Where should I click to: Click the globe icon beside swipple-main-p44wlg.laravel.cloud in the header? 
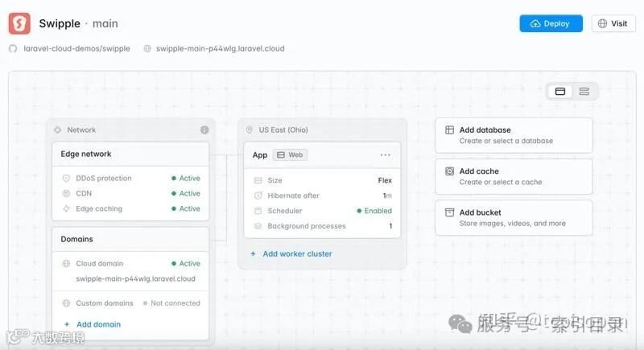[147, 49]
